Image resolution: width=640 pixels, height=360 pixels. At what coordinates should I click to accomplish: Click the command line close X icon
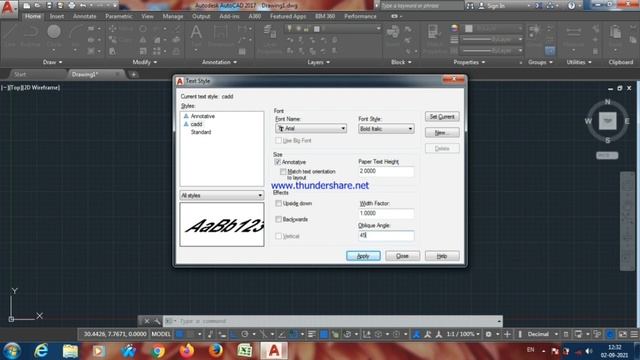point(147,321)
